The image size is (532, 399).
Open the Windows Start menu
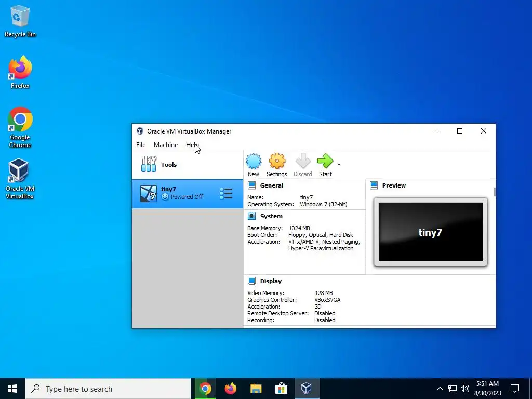point(12,389)
